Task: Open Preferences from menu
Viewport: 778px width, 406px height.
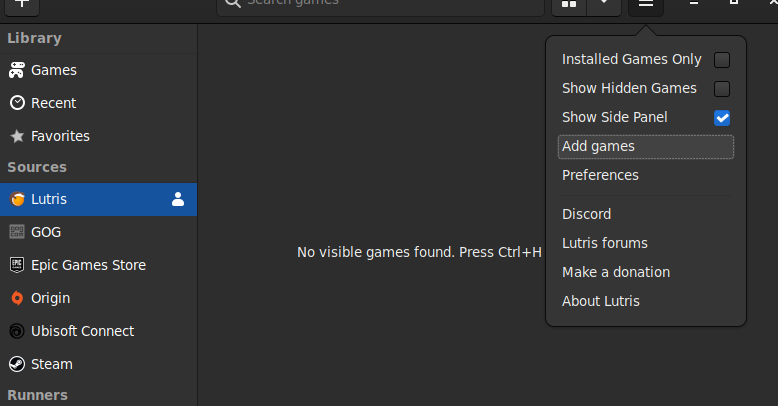Action: pyautogui.click(x=646, y=175)
